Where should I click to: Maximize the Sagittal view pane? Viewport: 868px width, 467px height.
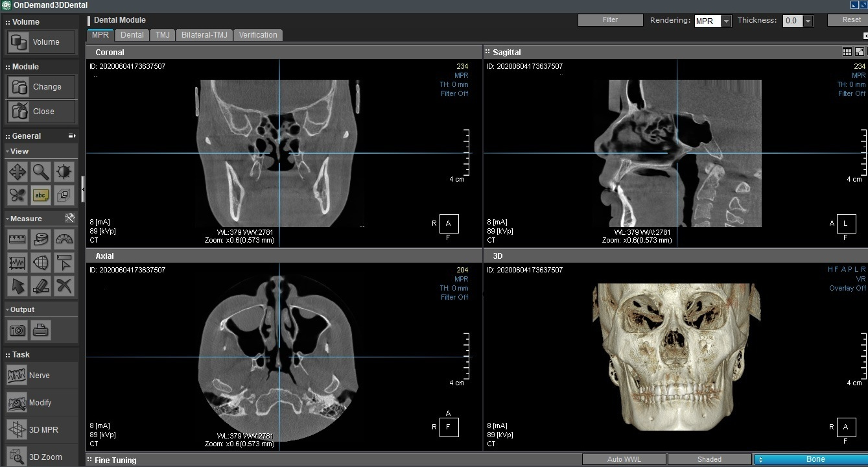pos(860,52)
